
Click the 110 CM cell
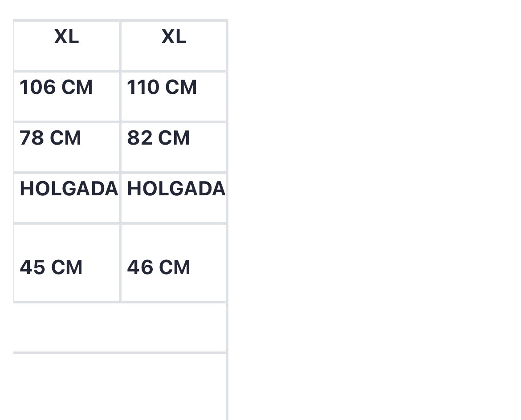point(174,96)
